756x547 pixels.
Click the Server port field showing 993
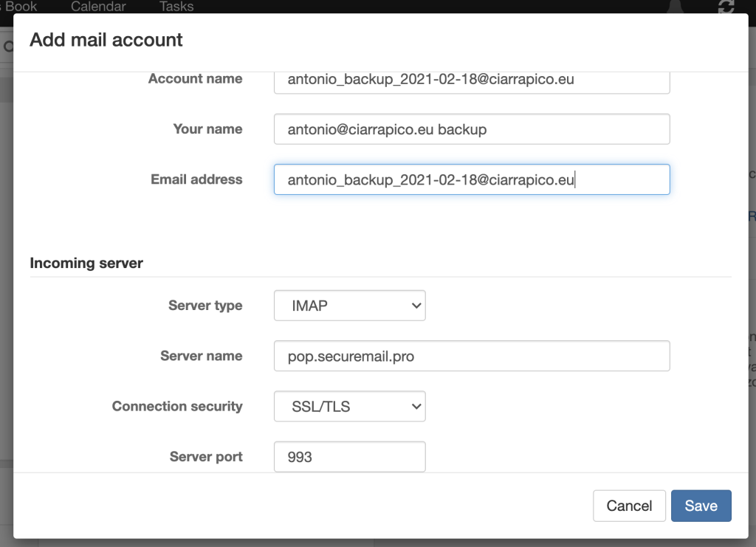(349, 457)
